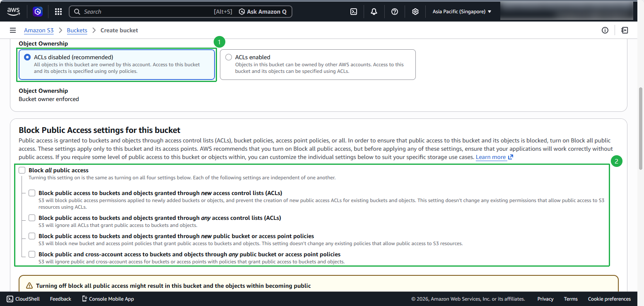Image resolution: width=644 pixels, height=306 pixels.
Task: Open the services grid menu icon
Action: coord(58,12)
